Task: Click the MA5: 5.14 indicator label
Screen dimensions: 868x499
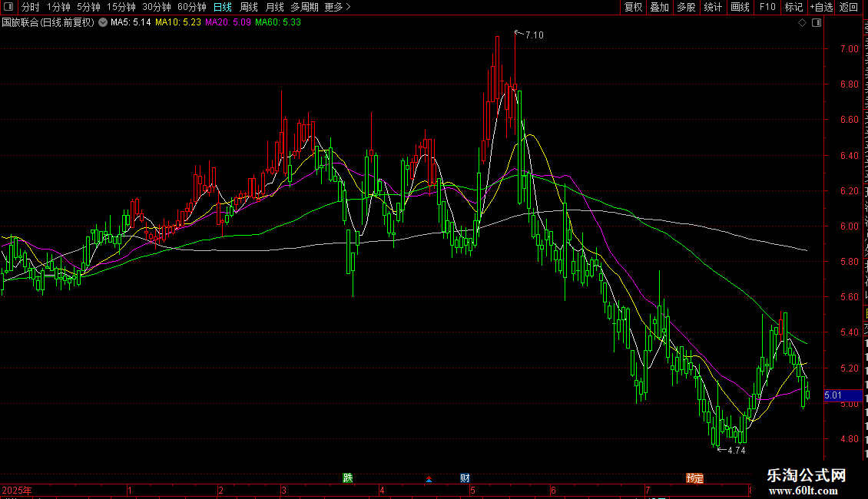Action: click(x=131, y=23)
